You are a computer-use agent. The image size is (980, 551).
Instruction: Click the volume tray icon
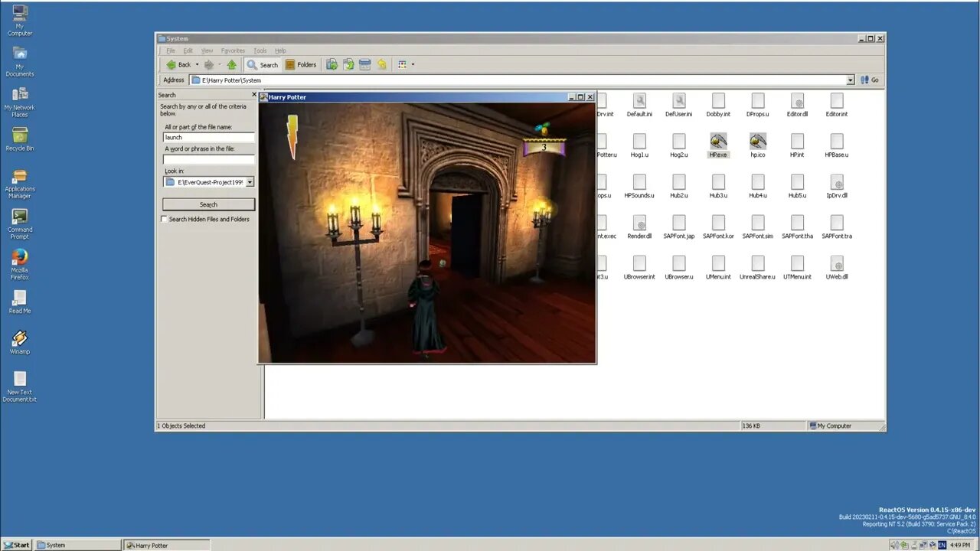pyautogui.click(x=894, y=545)
